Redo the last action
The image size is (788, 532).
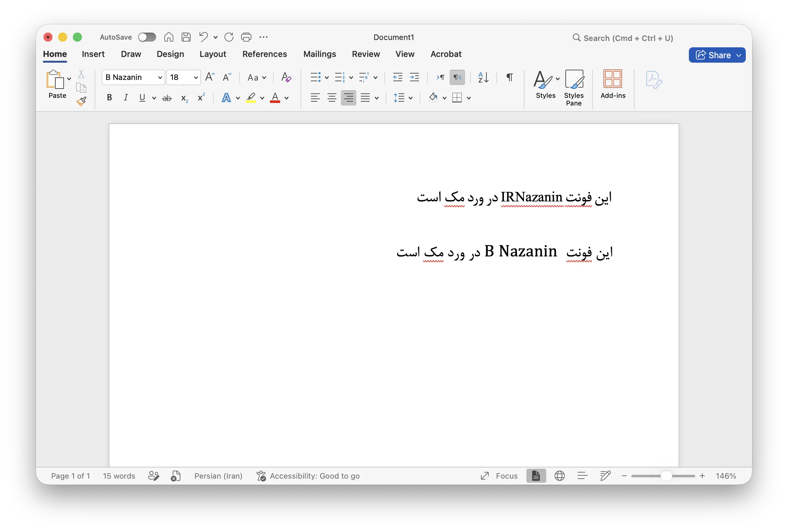229,37
